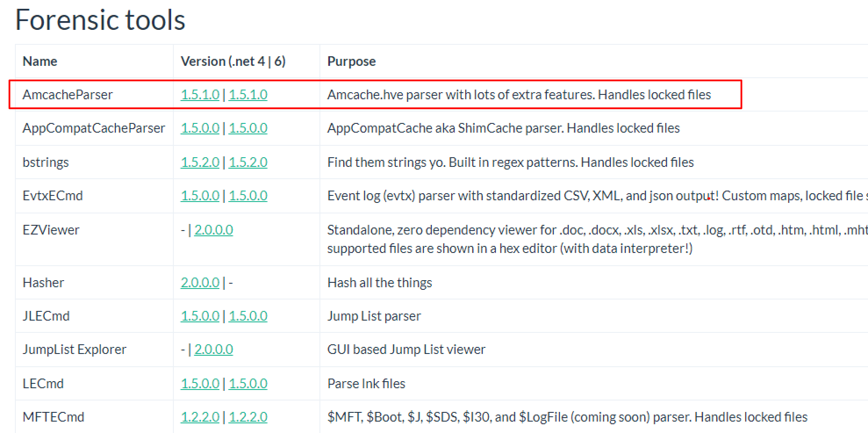Get JLECmd .net 4 version 1.5.0.0
The image size is (868, 433).
(200, 316)
